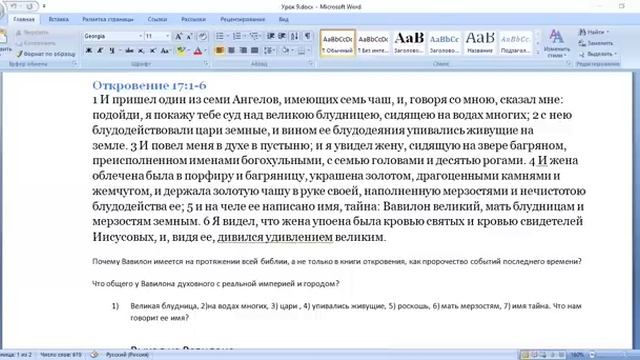Open font color dropdown arrow
Screen dimensions: 640x360
pos(205,51)
